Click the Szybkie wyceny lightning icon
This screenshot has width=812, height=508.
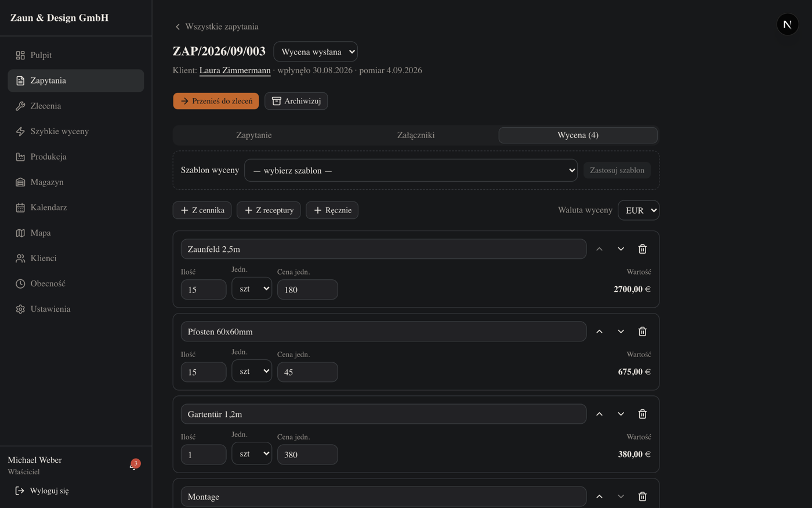point(20,132)
